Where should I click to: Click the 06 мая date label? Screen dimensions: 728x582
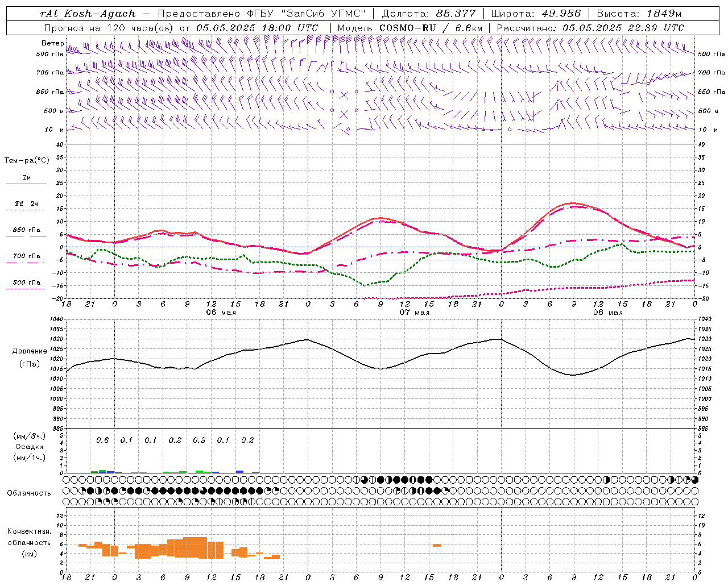click(220, 312)
